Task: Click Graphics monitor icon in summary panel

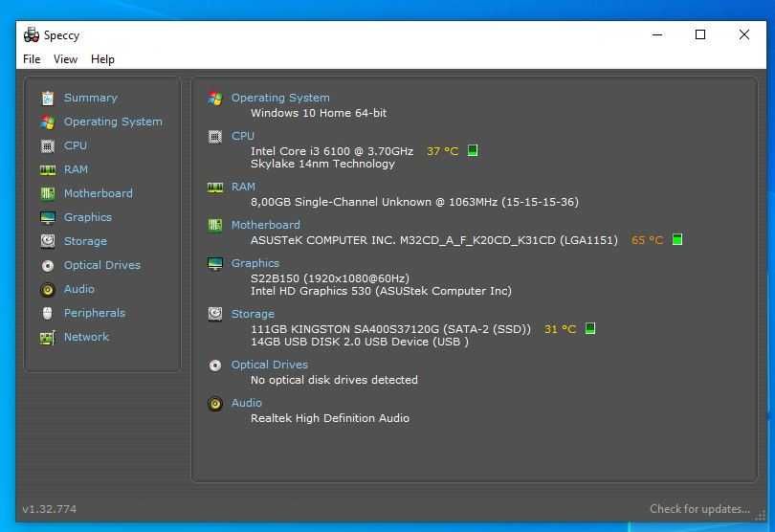Action: [x=215, y=263]
